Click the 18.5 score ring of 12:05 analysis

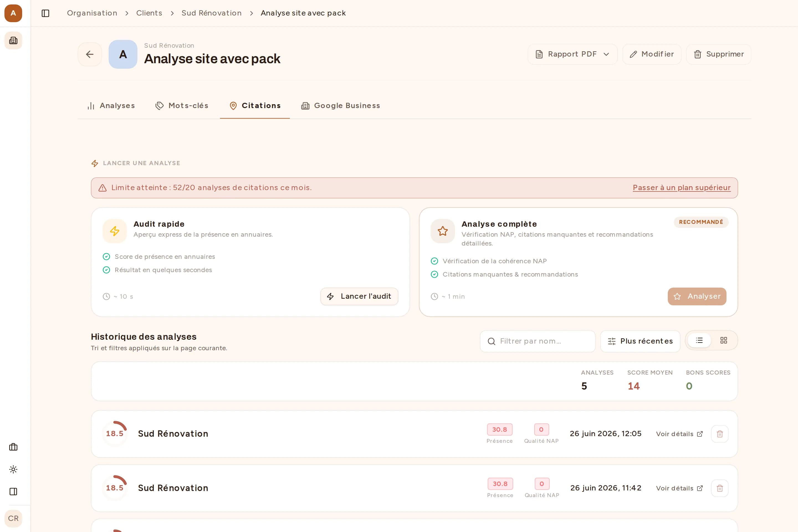(x=115, y=434)
